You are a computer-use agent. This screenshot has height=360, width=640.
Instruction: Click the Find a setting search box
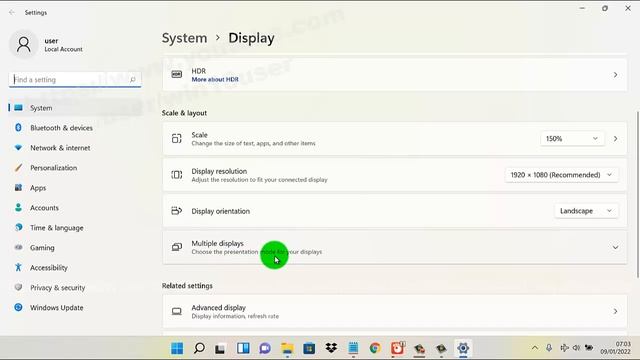[x=75, y=80]
